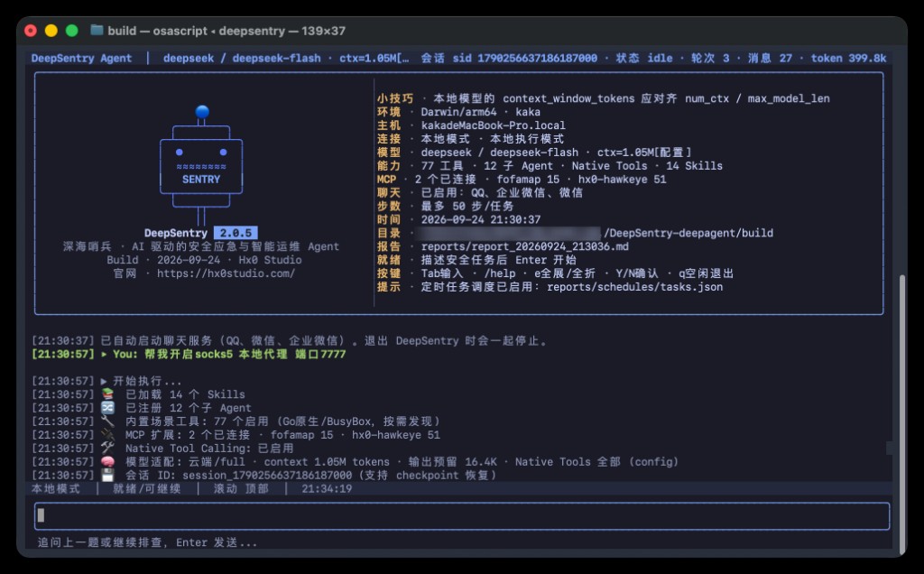The image size is (924, 574).
Task: Click DeepSentry Agent in the top status line
Action: click(81, 59)
